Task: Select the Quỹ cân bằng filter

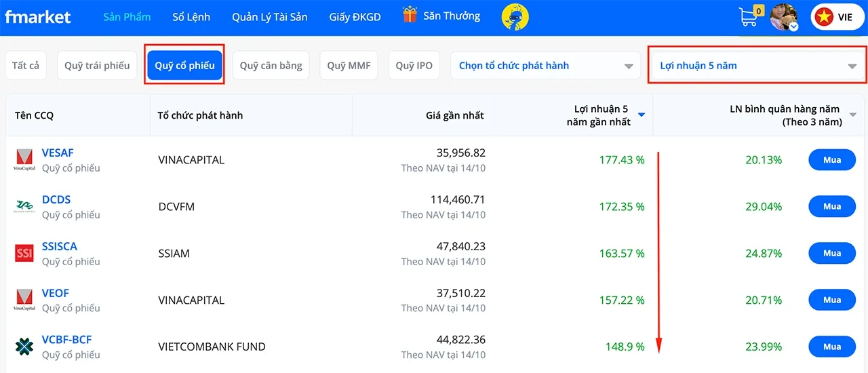Action: click(x=271, y=66)
